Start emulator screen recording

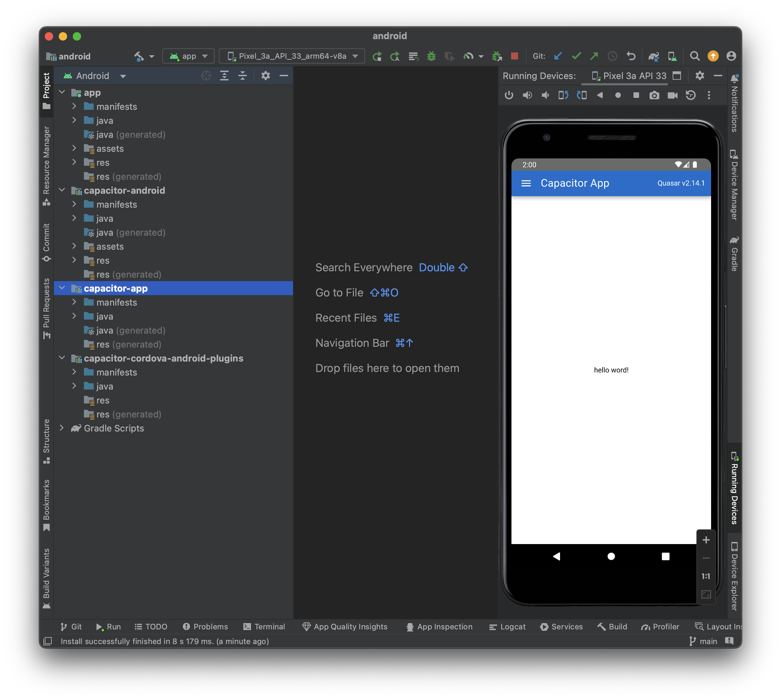(x=672, y=95)
